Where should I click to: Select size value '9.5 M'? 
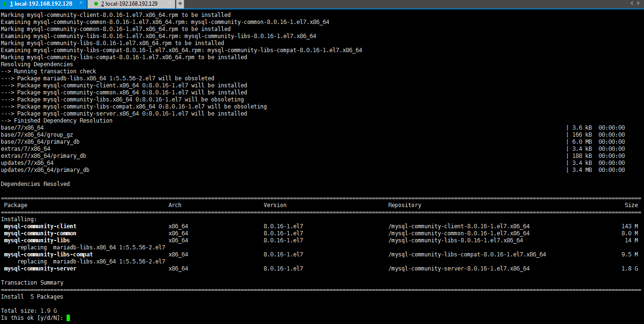pos(629,255)
